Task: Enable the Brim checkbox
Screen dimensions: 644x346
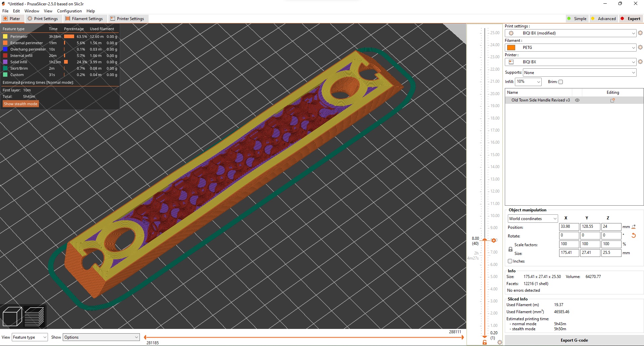Action: pyautogui.click(x=560, y=82)
